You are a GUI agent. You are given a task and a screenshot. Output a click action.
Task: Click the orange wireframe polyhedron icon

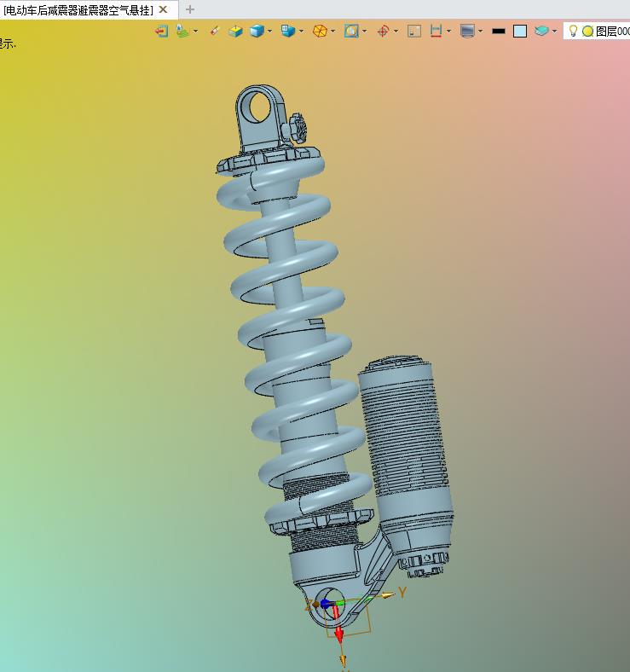(x=320, y=32)
